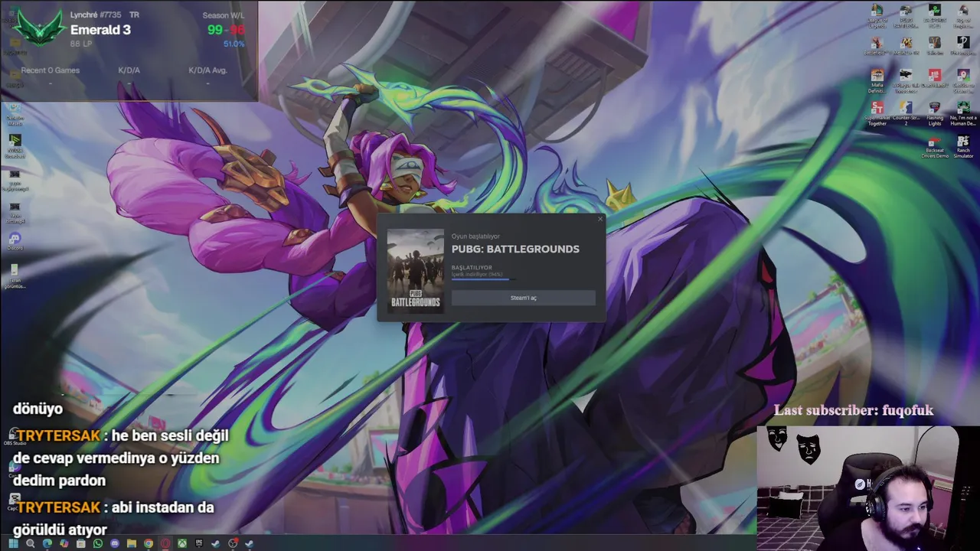Open Backseat Drivers Demo desktop shortcut
980x551 pixels.
tap(935, 147)
